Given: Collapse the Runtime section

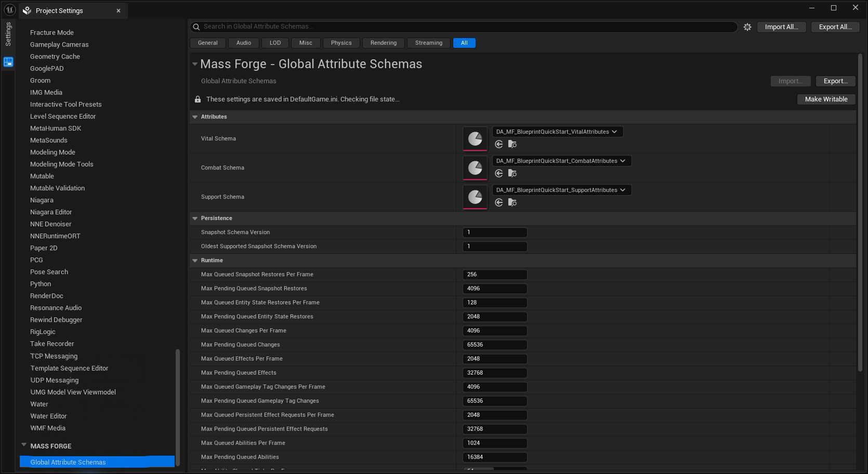Looking at the screenshot, I should pos(195,261).
